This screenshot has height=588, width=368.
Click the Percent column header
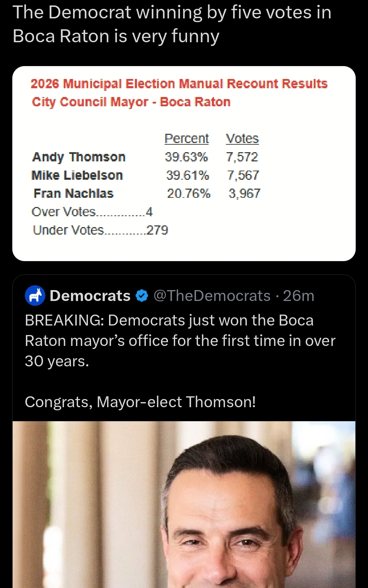pyautogui.click(x=186, y=139)
